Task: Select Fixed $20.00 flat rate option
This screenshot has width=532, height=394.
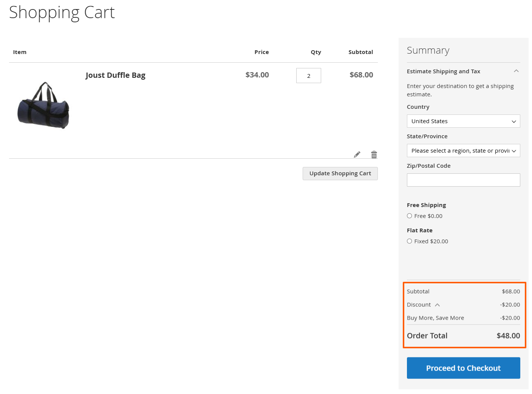Action: click(x=409, y=241)
